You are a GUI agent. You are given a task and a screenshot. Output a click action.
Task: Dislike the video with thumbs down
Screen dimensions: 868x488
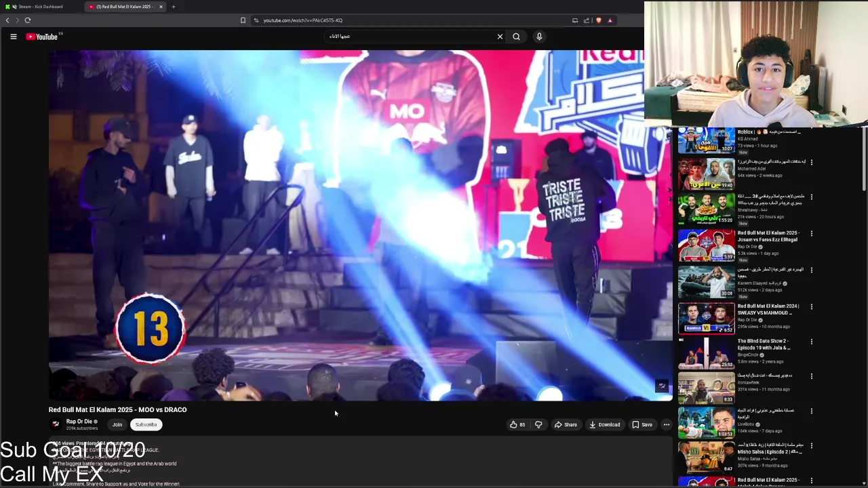538,425
